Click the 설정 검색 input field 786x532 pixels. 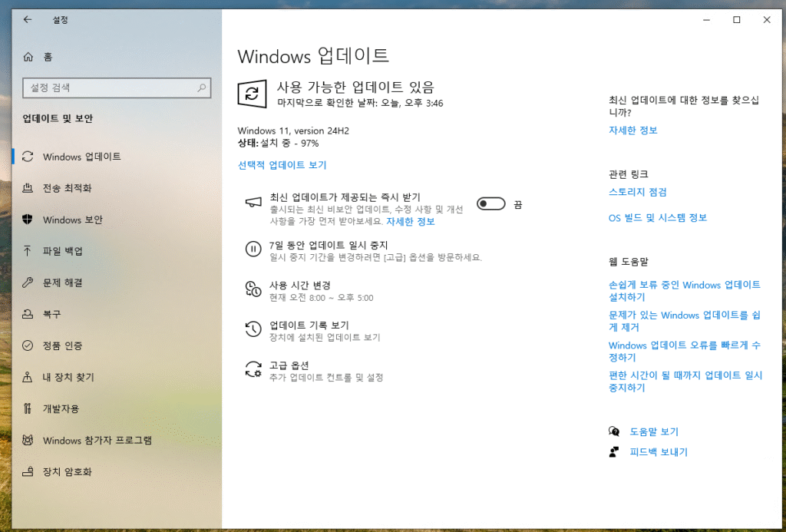pos(117,88)
